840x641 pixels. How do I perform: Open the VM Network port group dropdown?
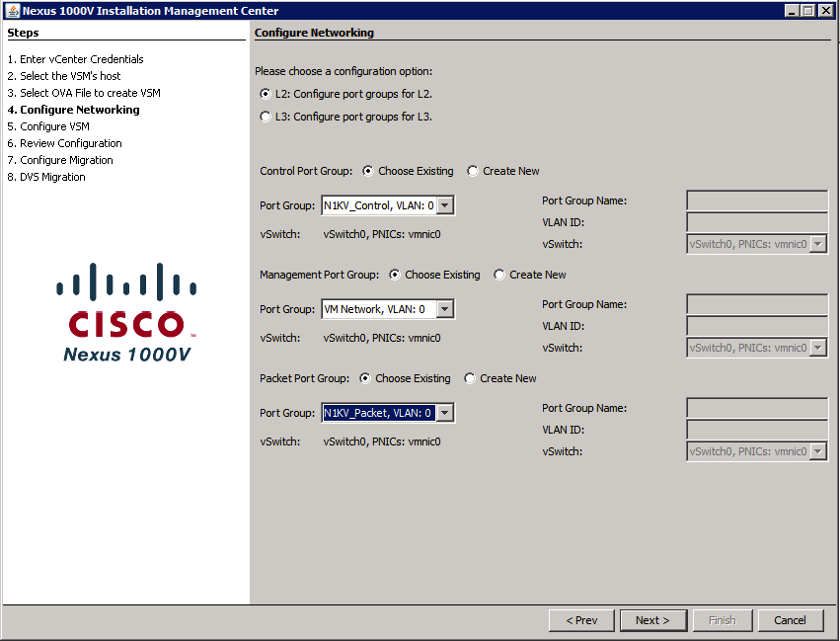point(444,309)
